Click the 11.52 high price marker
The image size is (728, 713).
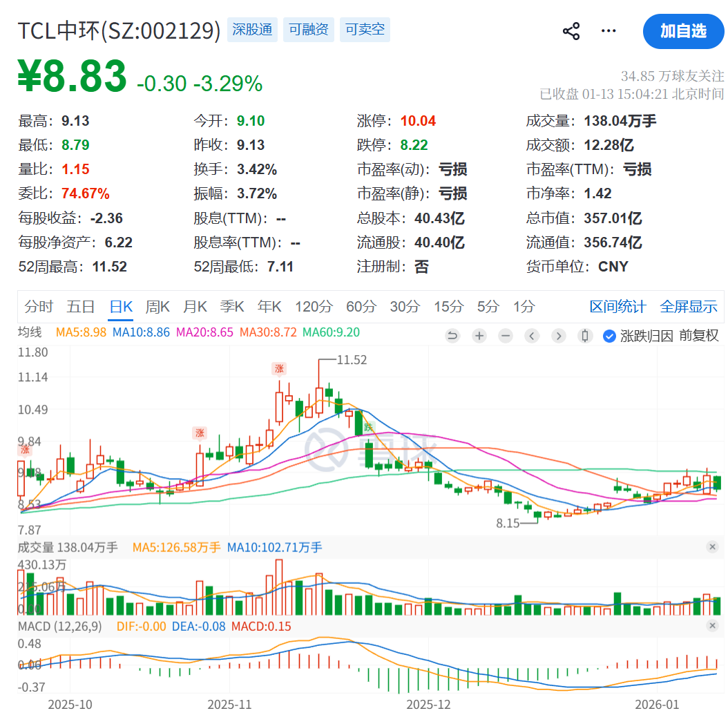(351, 360)
